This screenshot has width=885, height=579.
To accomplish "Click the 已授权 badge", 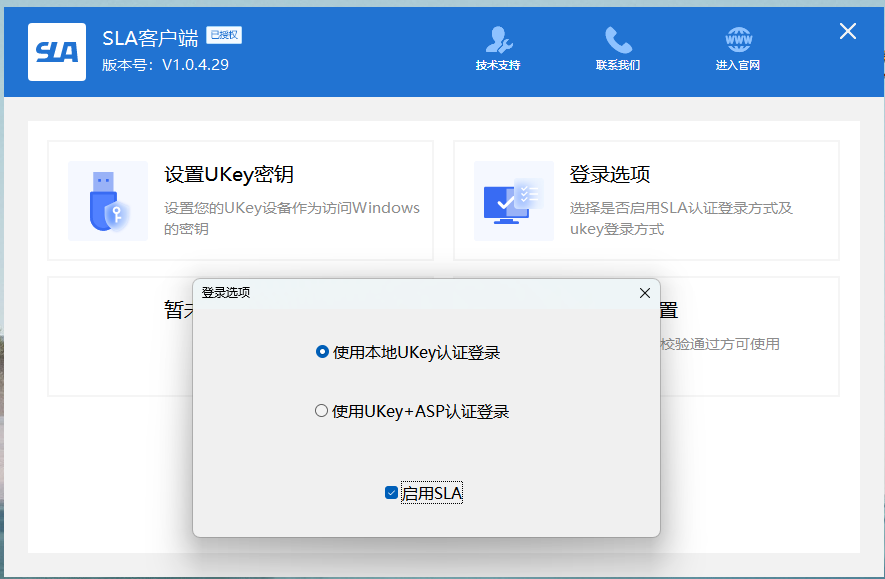I will coord(224,35).
